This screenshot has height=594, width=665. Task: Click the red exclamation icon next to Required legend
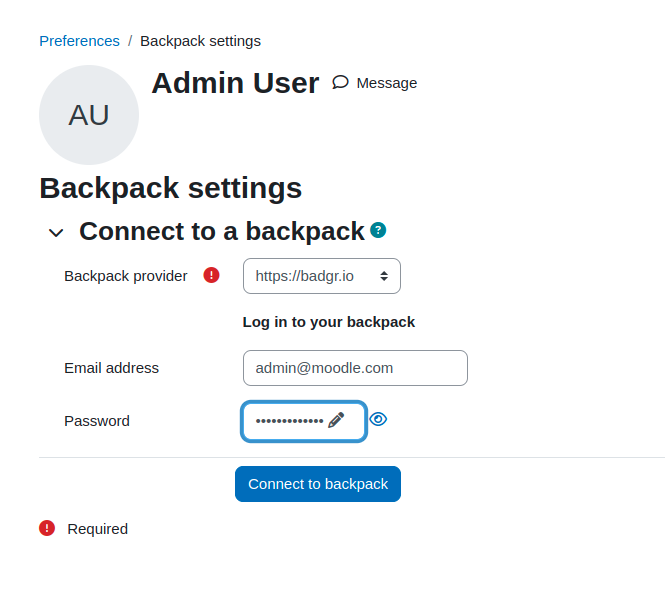coord(47,528)
